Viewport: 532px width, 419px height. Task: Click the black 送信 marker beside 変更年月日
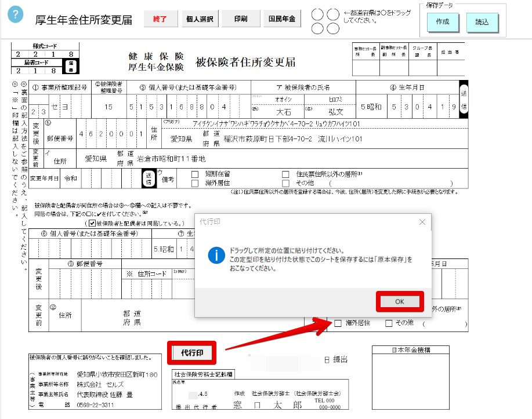149,178
